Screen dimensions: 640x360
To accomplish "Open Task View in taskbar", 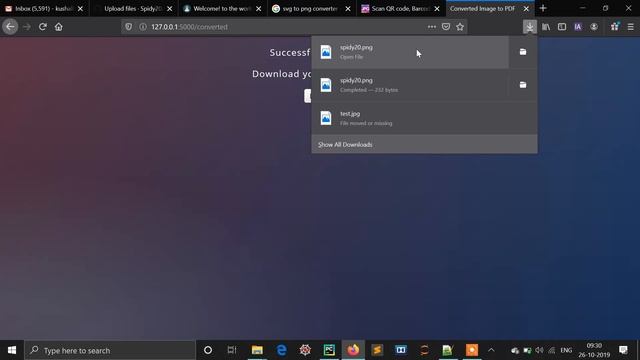I will click(x=232, y=350).
